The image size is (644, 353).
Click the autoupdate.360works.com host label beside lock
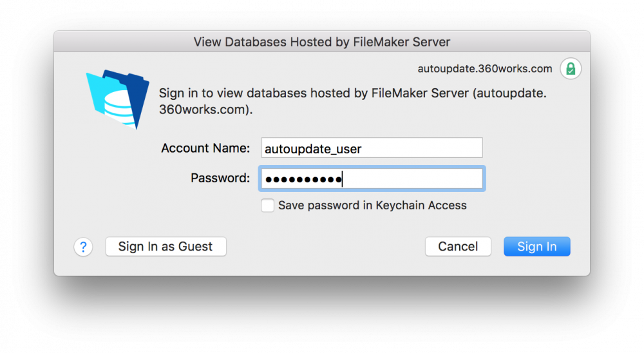485,68
